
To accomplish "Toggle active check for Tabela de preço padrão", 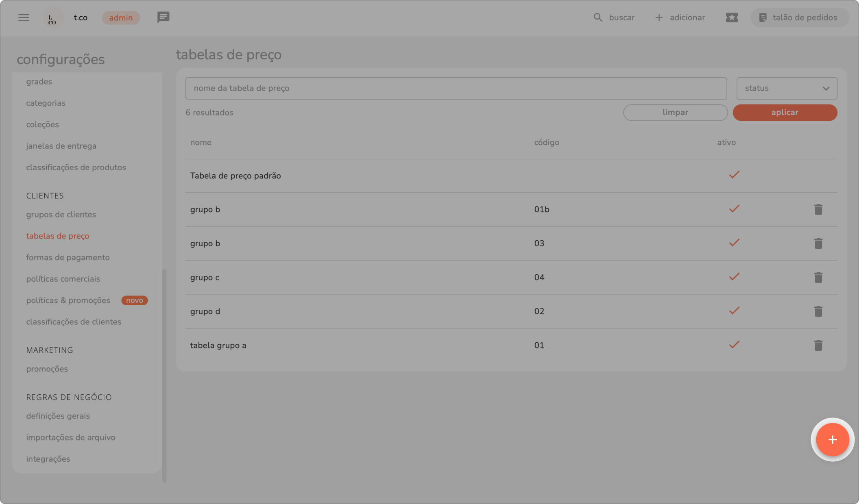I will tap(734, 175).
